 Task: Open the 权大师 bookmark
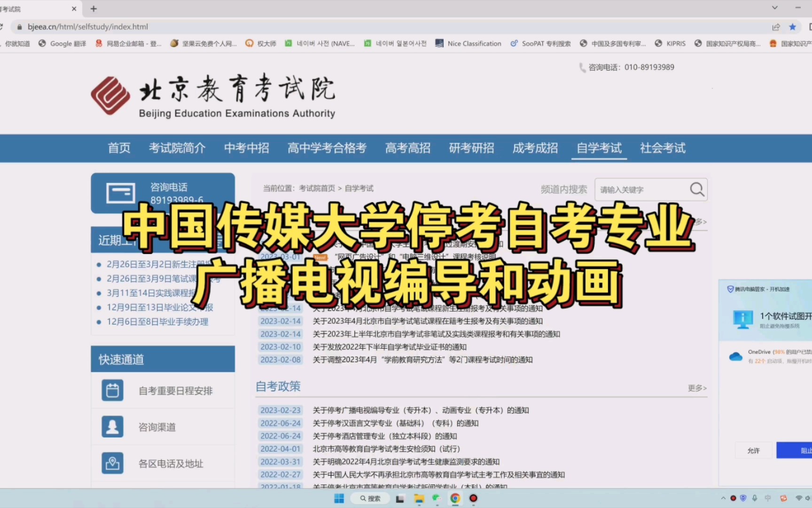point(261,43)
